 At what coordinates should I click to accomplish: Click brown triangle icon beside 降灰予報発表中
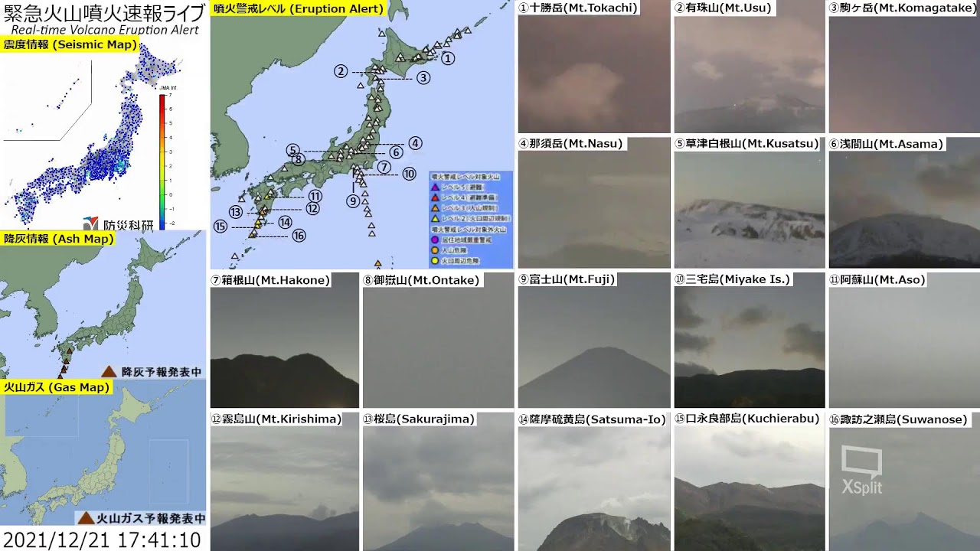tap(109, 371)
